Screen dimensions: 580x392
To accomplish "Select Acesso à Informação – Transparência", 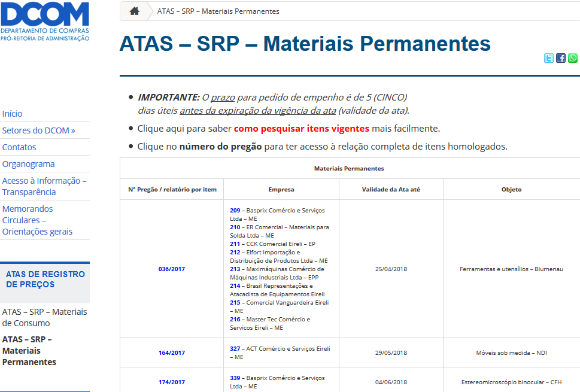I will (44, 186).
